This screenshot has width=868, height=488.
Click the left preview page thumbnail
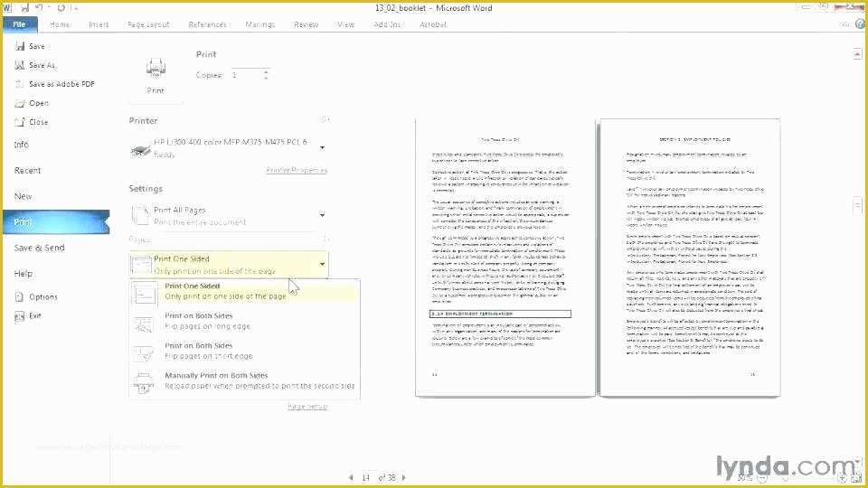pyautogui.click(x=505, y=258)
